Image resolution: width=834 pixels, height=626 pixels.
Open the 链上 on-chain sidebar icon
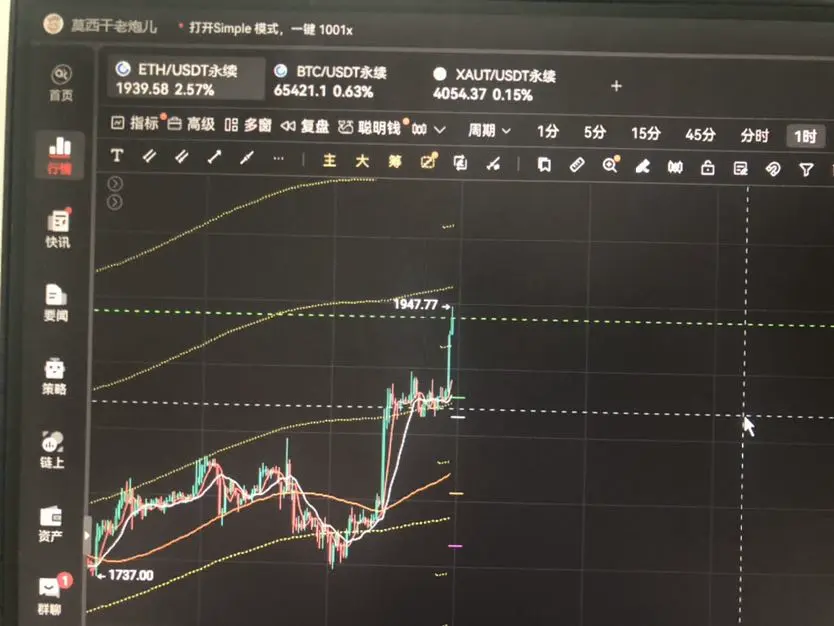[x=52, y=449]
